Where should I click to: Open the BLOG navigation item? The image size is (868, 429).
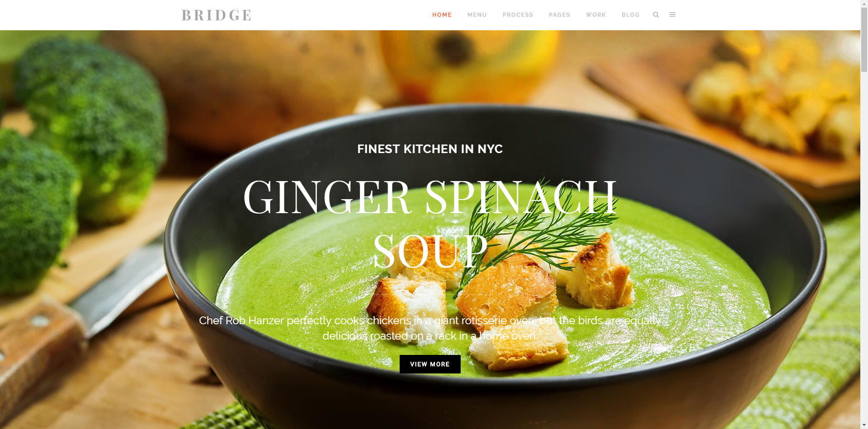630,15
